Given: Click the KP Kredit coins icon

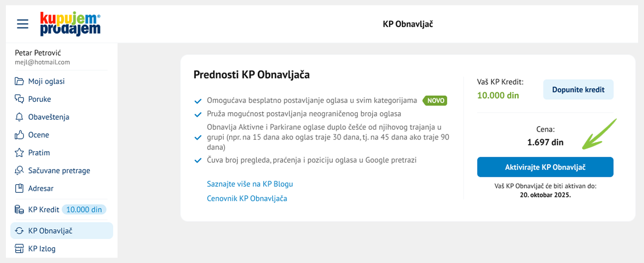Looking at the screenshot, I should tap(19, 210).
